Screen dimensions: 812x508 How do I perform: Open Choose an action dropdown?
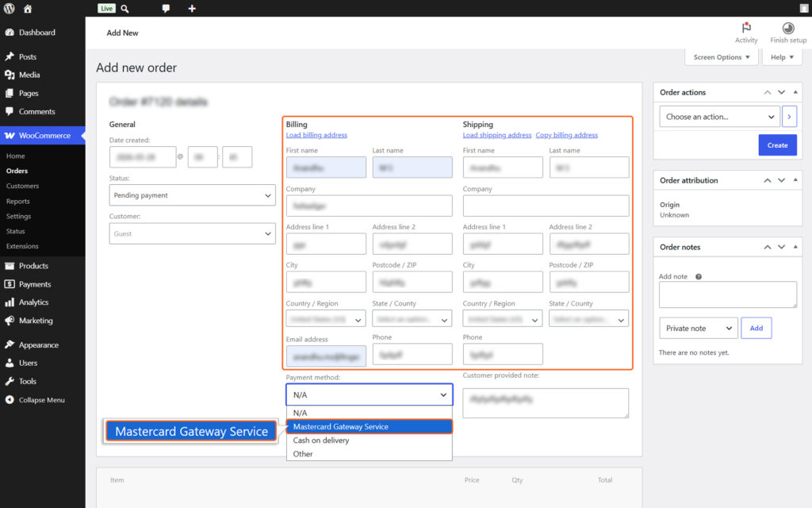click(719, 117)
